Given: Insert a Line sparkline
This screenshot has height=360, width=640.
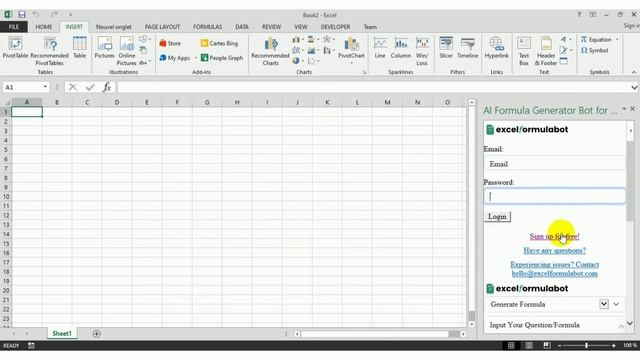Looking at the screenshot, I should pos(380,48).
